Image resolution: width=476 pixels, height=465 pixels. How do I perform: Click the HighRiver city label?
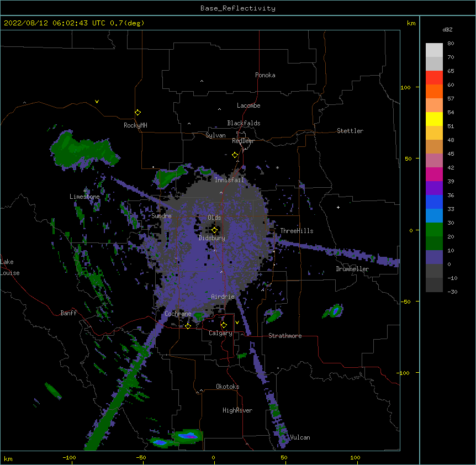point(237,410)
